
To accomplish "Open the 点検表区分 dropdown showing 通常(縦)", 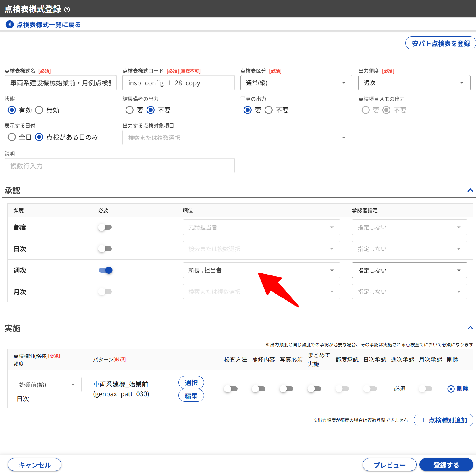I will pos(296,83).
